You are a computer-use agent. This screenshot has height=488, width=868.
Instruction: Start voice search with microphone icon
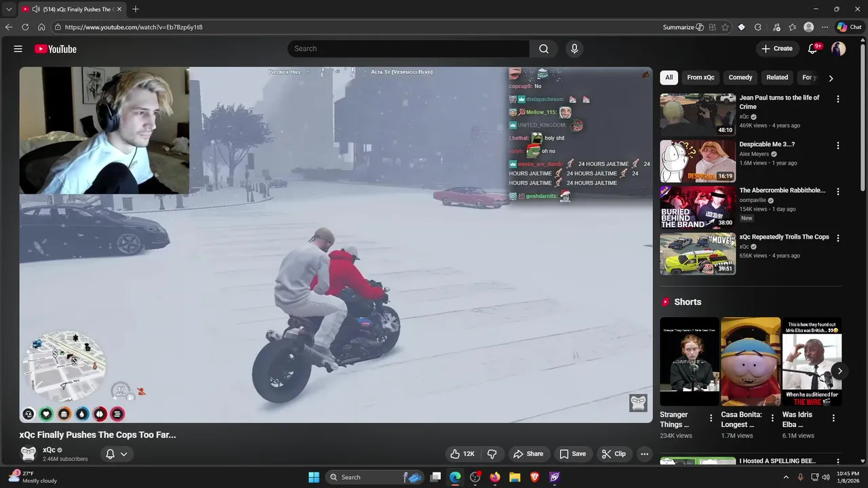(x=574, y=49)
